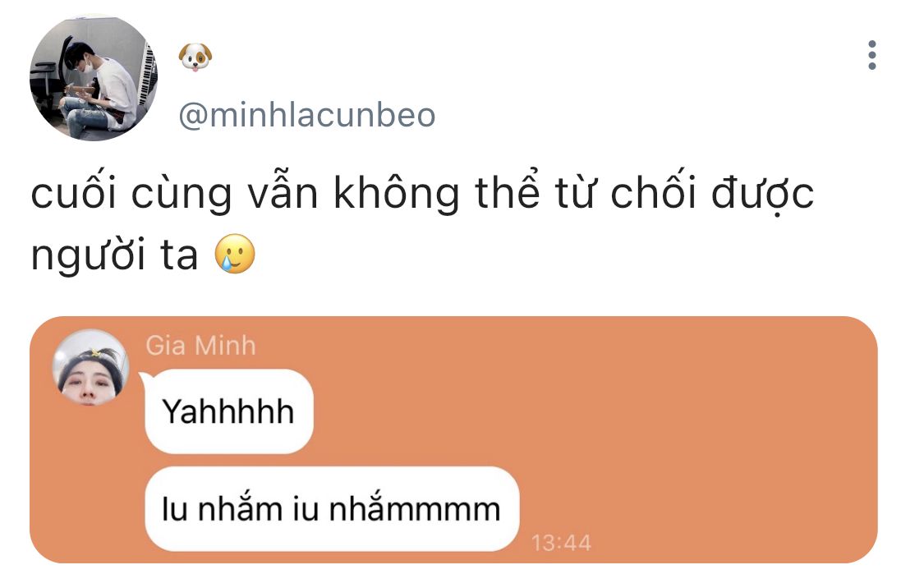Image resolution: width=924 pixels, height=574 pixels.
Task: Click the smiling tear emoji in tweet
Action: [x=235, y=254]
